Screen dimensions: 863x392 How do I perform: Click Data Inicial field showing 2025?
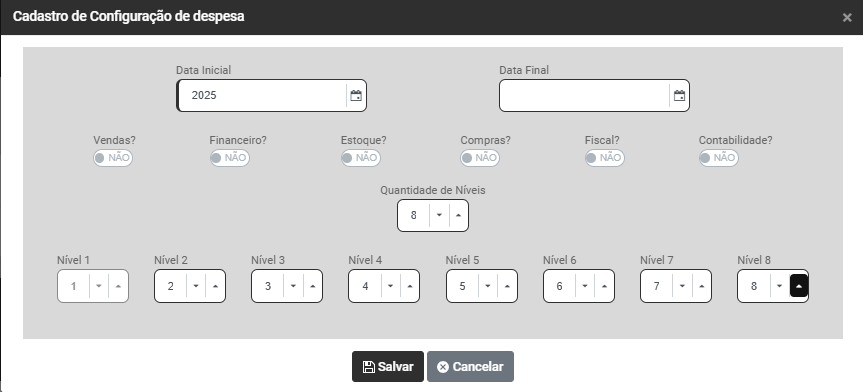click(x=263, y=96)
